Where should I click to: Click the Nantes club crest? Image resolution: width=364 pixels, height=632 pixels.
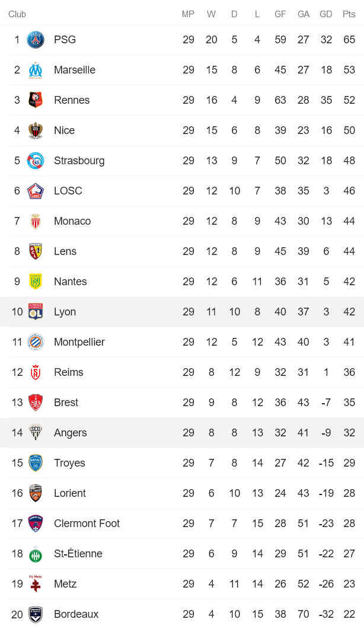(x=35, y=282)
